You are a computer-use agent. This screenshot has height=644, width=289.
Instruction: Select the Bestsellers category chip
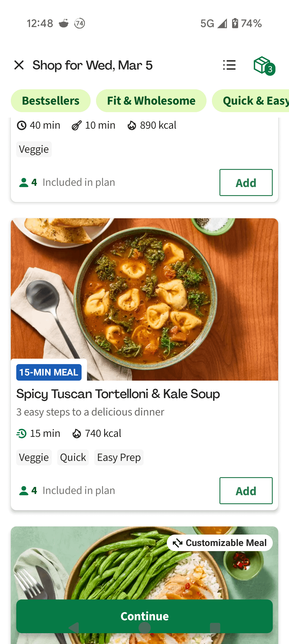51,101
